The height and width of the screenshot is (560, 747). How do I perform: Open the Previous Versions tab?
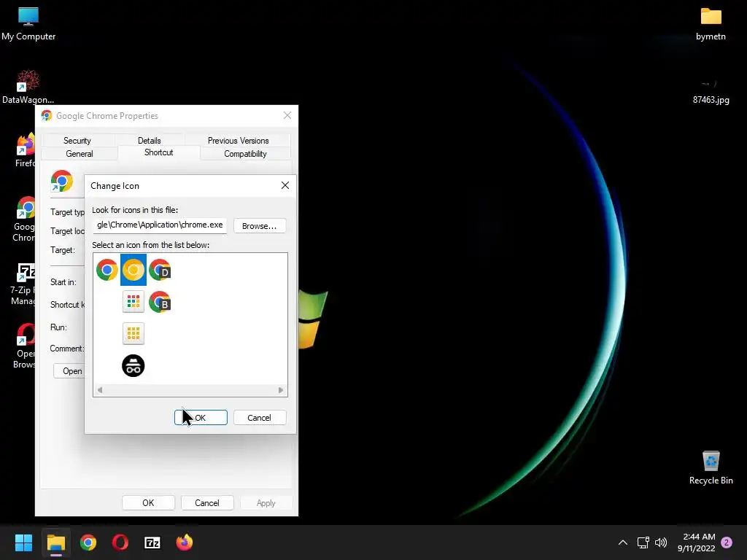[239, 141]
